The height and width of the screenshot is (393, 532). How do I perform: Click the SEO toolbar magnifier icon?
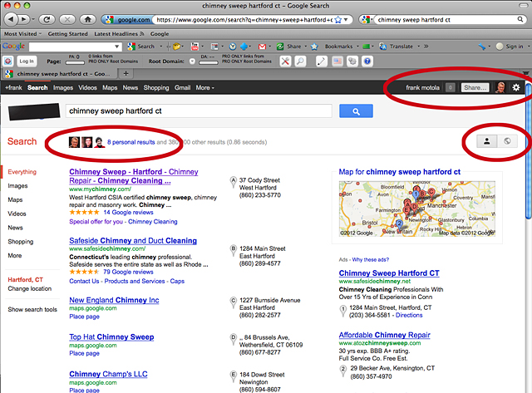pos(300,61)
